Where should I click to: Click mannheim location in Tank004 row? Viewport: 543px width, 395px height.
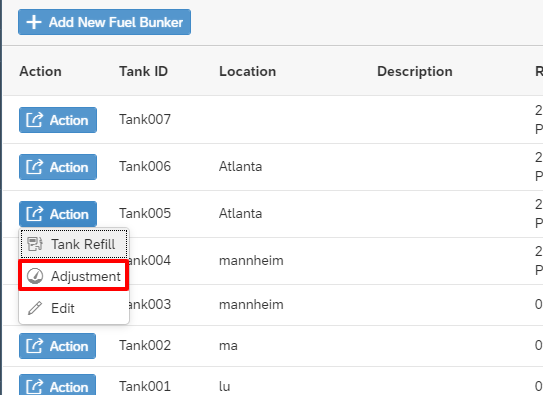tap(251, 260)
